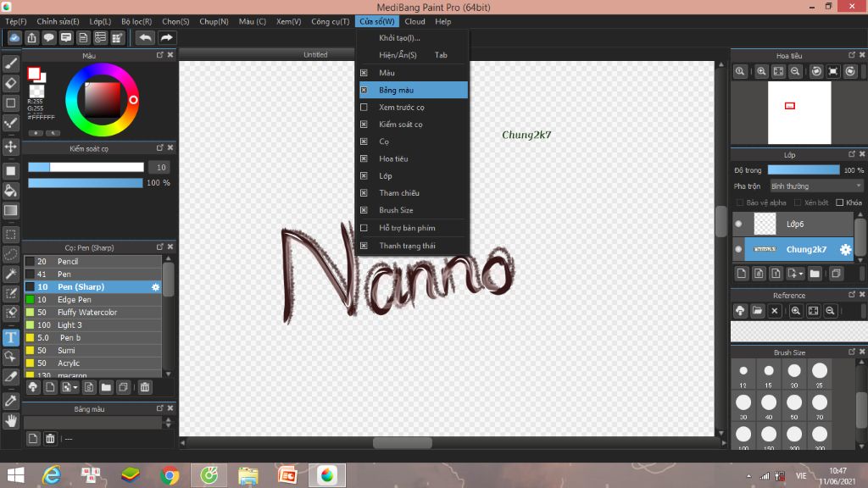Toggle the Bảo vệ alpha checkbox
This screenshot has height=488, width=868.
click(x=739, y=202)
